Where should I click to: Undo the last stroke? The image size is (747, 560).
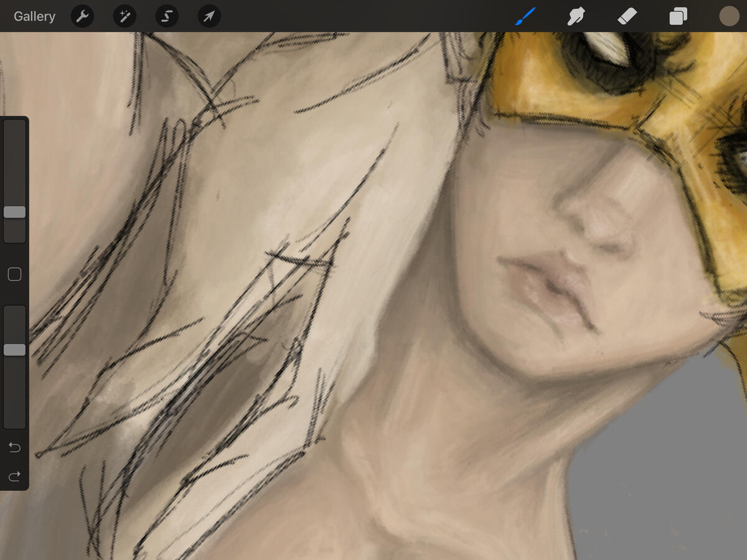[14, 447]
